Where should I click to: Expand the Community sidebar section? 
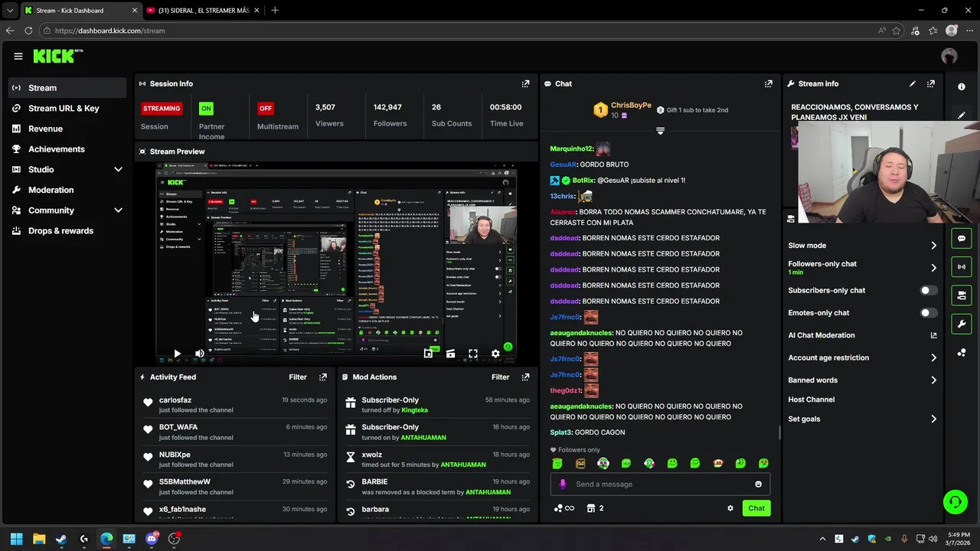(118, 210)
